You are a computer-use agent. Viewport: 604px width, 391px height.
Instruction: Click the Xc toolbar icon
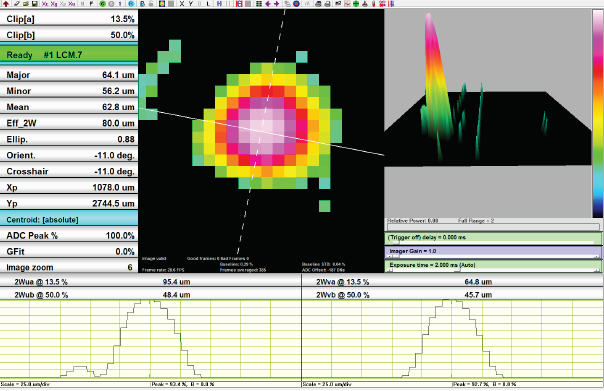click(x=45, y=4)
